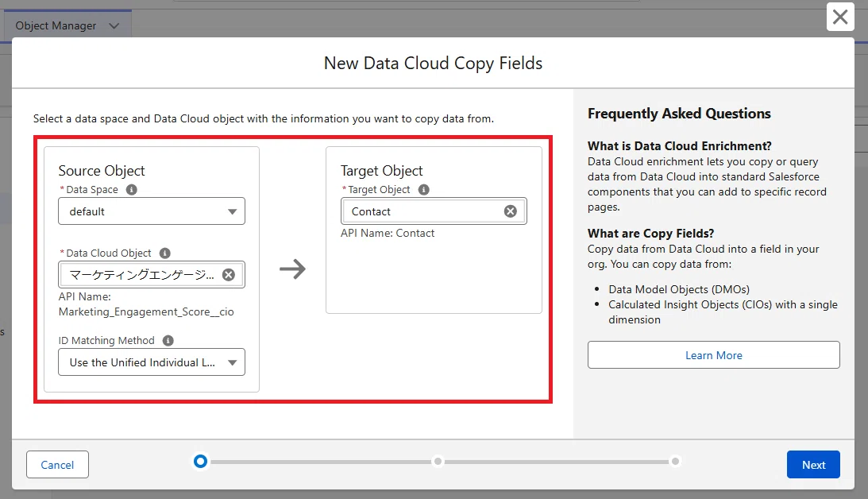
Task: Click the Data Model Objects (DMOs) bullet
Action: tap(679, 289)
